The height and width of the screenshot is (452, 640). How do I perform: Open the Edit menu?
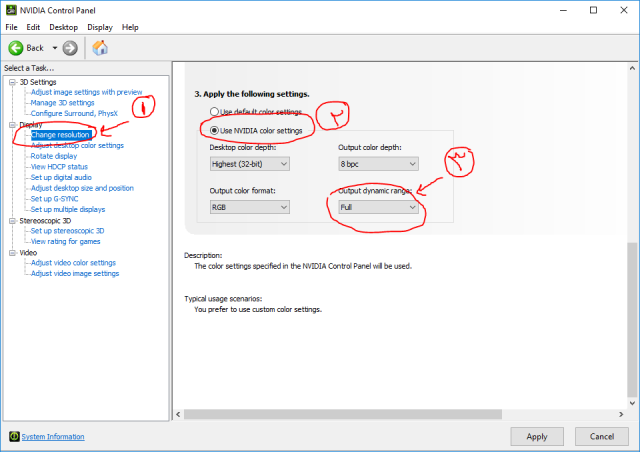click(33, 27)
